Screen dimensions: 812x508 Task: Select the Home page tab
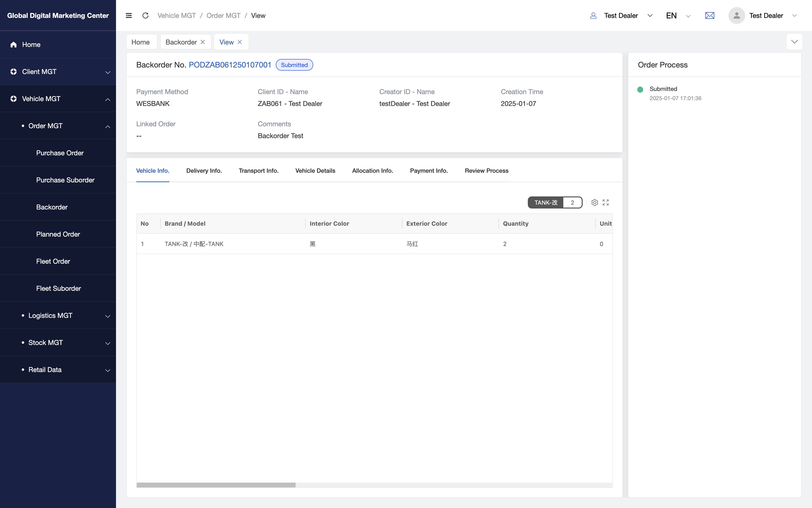pyautogui.click(x=141, y=42)
